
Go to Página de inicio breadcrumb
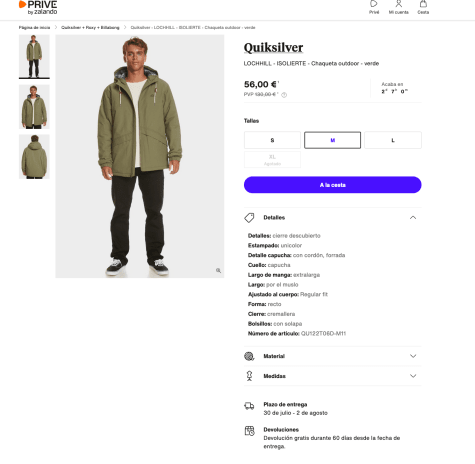(34, 28)
